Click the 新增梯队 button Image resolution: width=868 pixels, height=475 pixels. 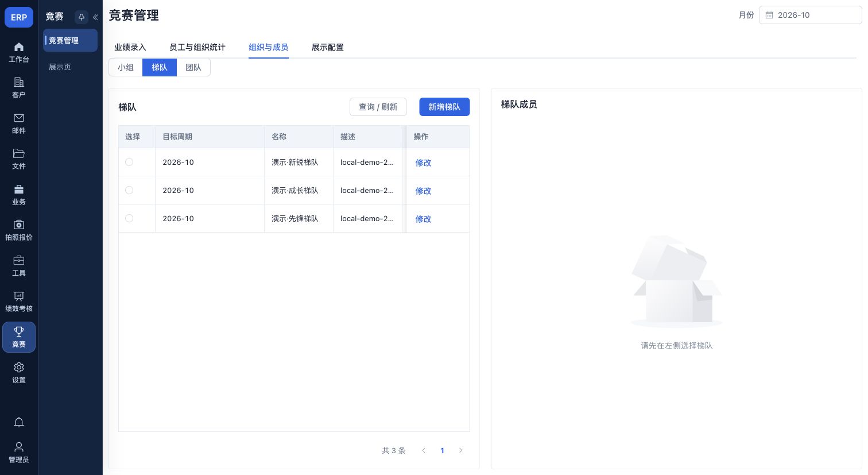coord(444,107)
